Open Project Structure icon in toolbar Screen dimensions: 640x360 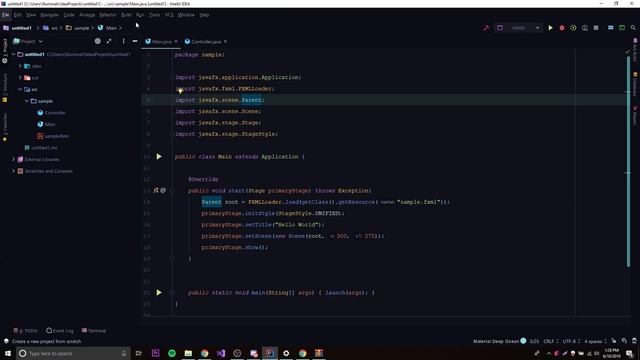[x=611, y=28]
